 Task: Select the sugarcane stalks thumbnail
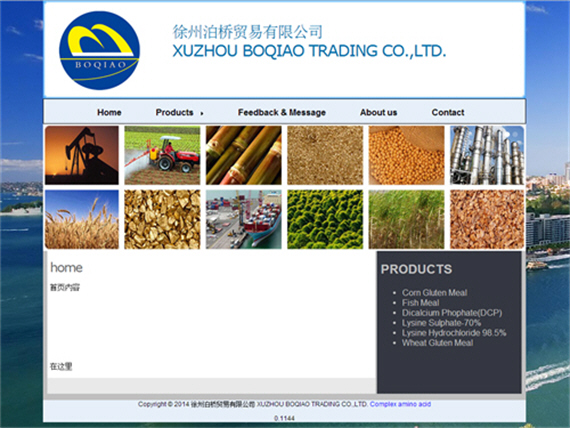[244, 155]
